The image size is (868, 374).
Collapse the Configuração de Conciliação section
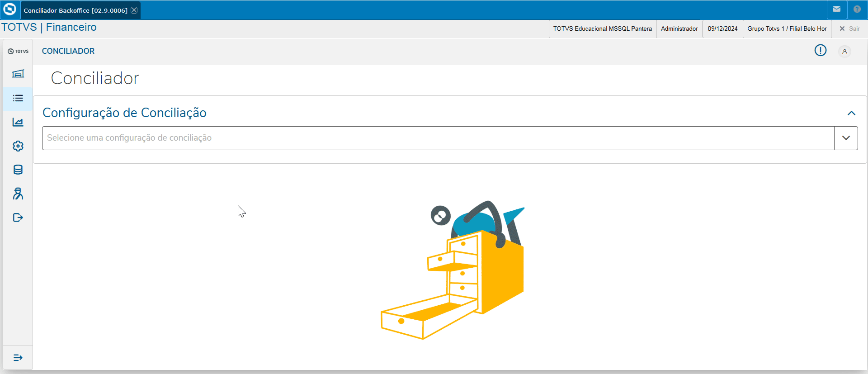pos(851,113)
